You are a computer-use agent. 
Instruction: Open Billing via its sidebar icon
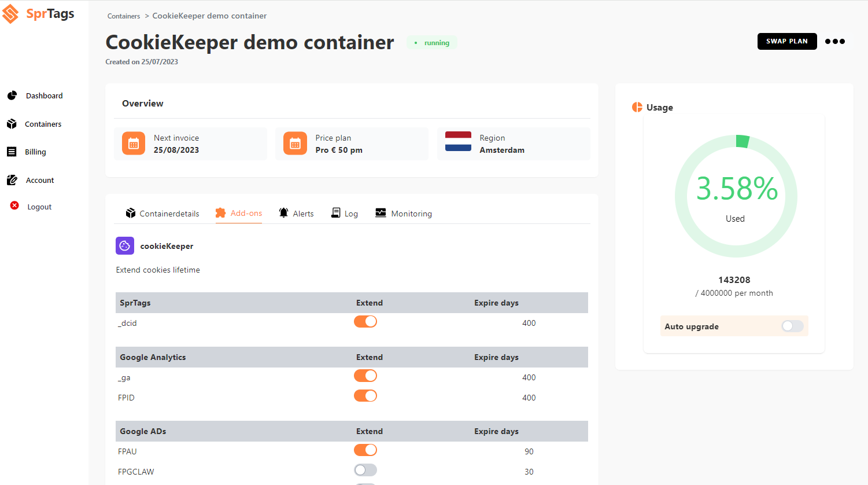(12, 151)
